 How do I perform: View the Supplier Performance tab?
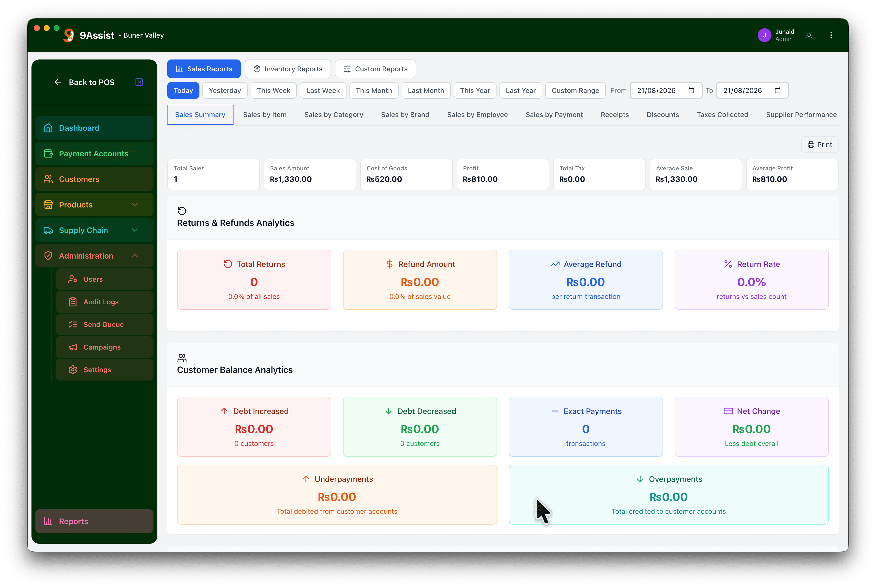801,115
